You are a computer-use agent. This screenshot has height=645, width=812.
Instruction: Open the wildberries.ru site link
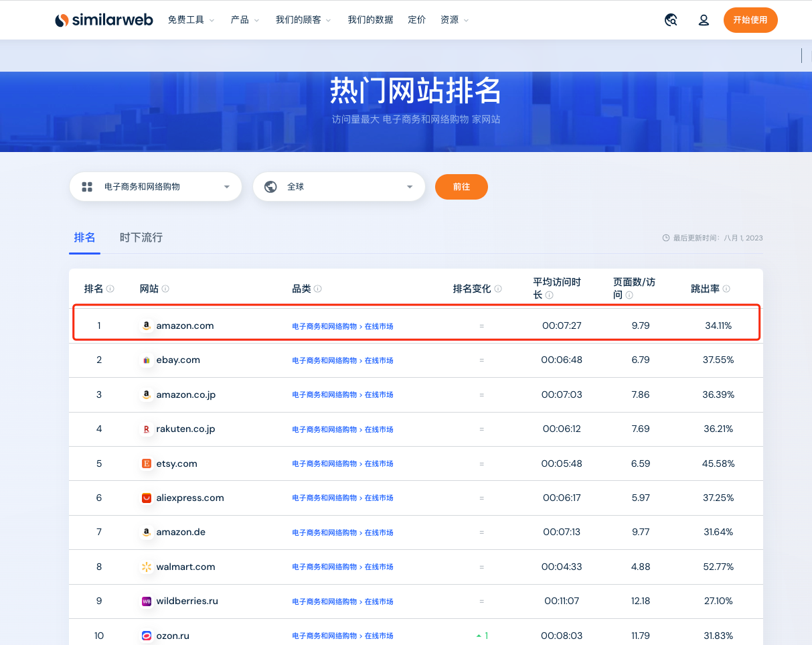click(187, 601)
